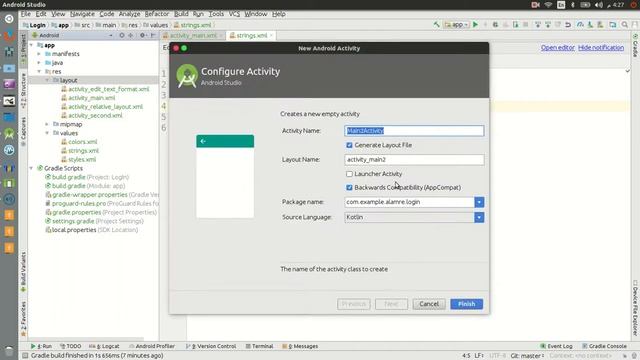This screenshot has height=360, width=640.
Task: Click the scroll-from-source target icon
Action: pyautogui.click(x=122, y=36)
